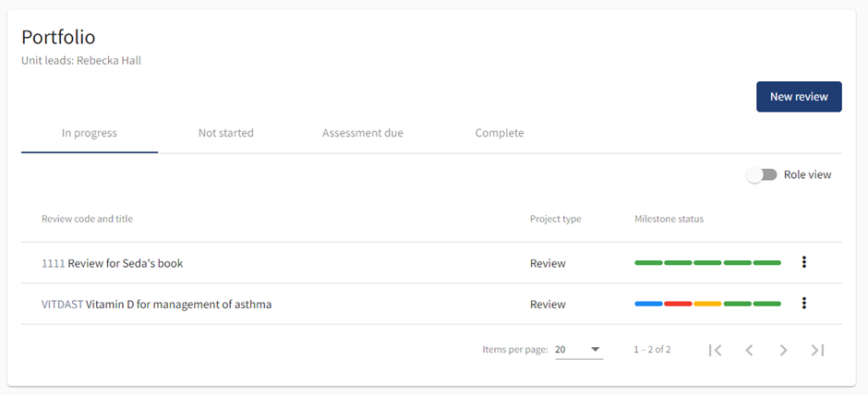This screenshot has height=395, width=868.
Task: Click the blue milestone segment for VITDAST
Action: (x=648, y=304)
